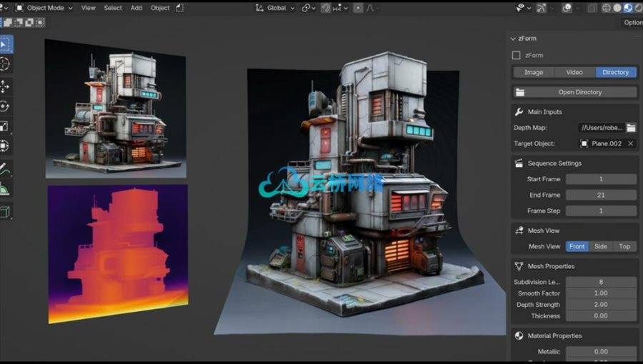643x364 pixels.
Task: Clear Target Object with X icon
Action: [631, 143]
